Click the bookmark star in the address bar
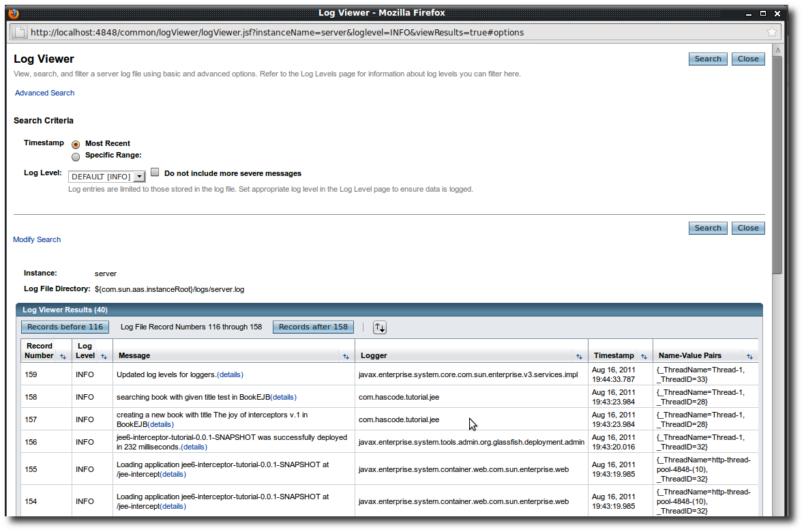This screenshot has width=804, height=532. click(x=771, y=31)
